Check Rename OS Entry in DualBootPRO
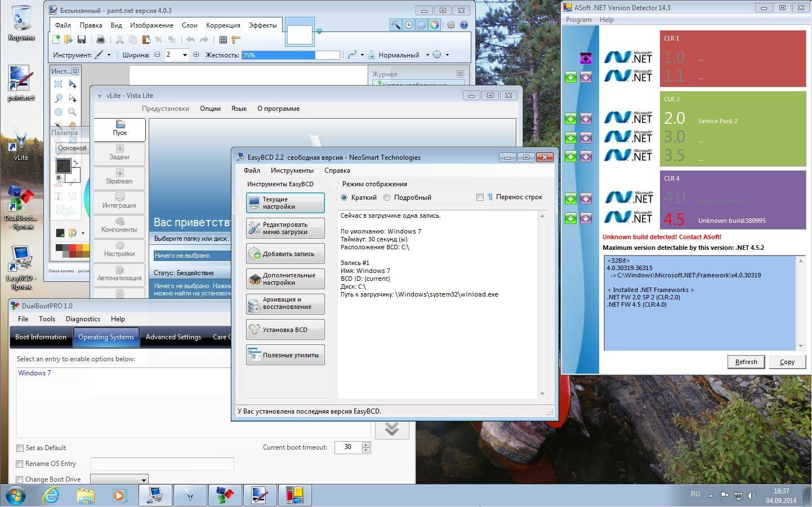This screenshot has width=812, height=507. pos(20,464)
